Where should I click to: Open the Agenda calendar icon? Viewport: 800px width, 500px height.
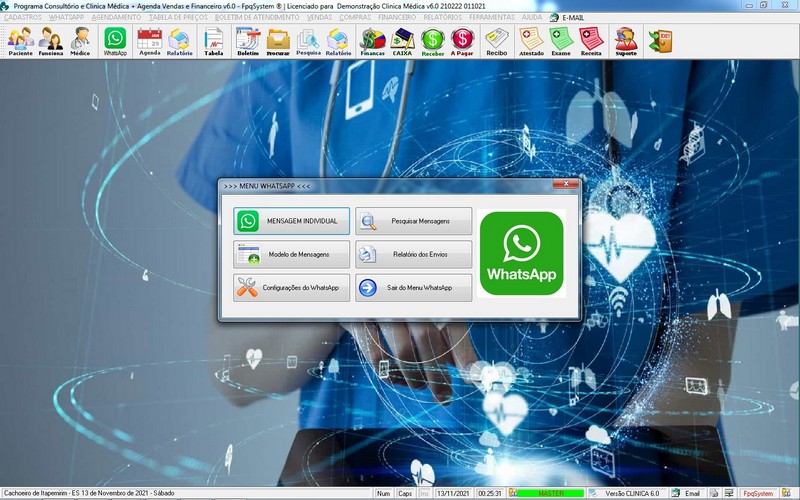(149, 42)
